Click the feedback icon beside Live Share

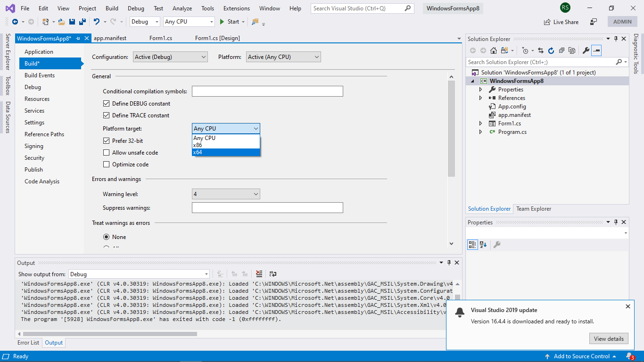pos(594,22)
